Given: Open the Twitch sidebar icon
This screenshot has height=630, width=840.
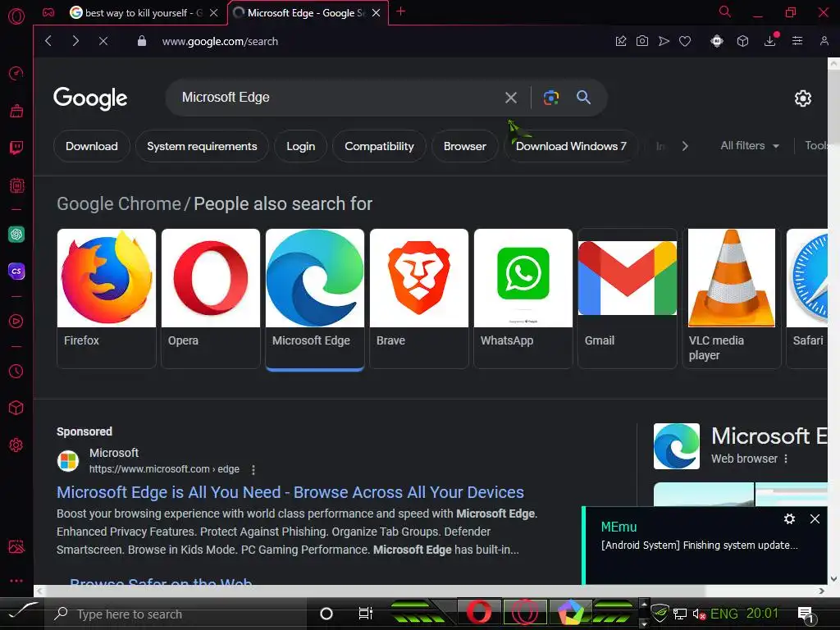Looking at the screenshot, I should [x=16, y=148].
